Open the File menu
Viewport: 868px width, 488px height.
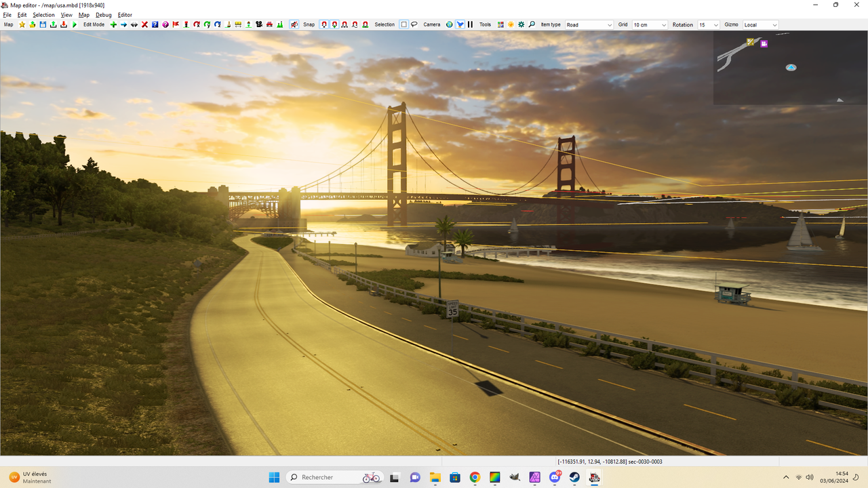(x=7, y=15)
